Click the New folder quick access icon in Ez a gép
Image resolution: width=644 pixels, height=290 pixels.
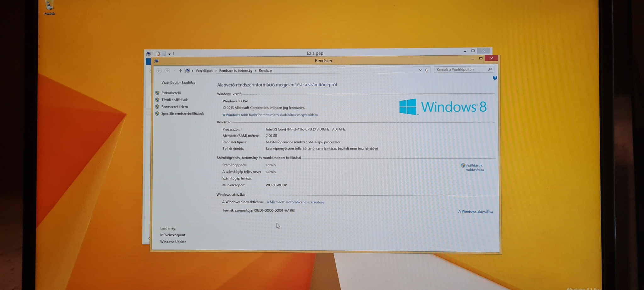[164, 54]
